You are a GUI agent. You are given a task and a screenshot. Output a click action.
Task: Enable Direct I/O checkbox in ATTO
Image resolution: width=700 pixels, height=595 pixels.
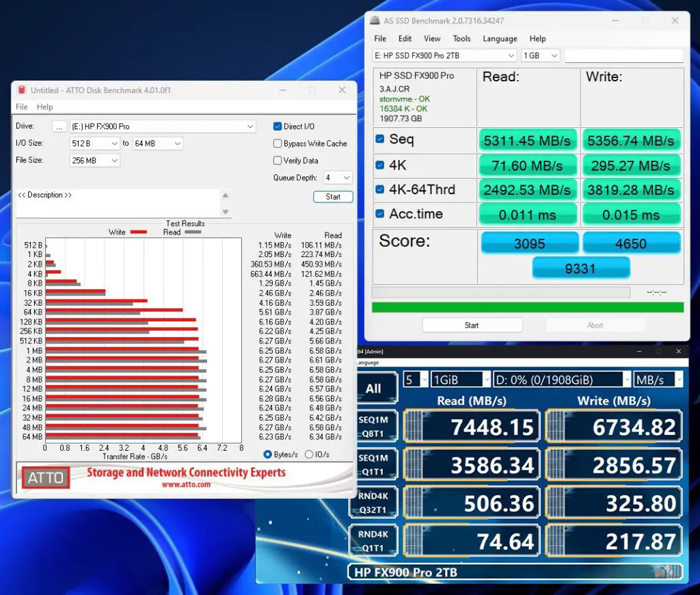coord(278,127)
